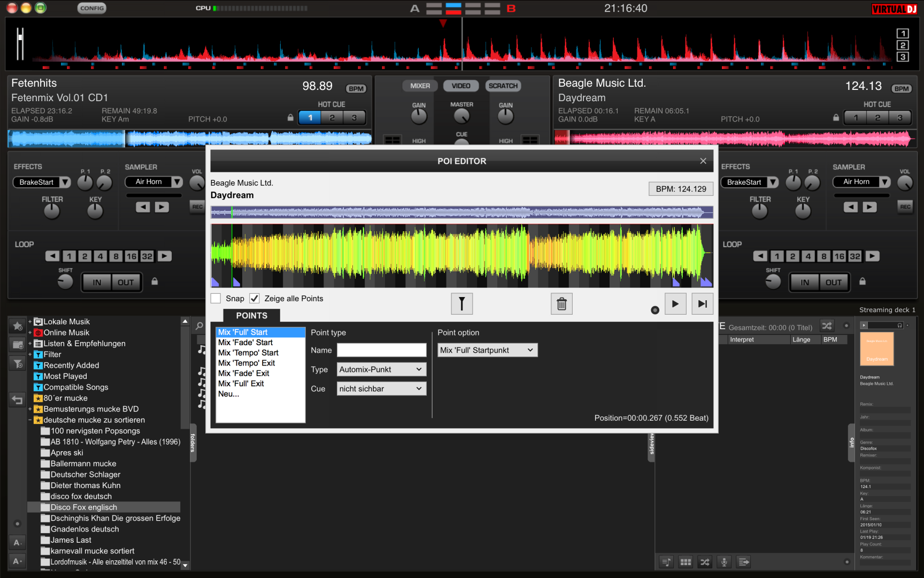Set left deck loop to 16 beats
This screenshot has width=924, height=578.
click(x=131, y=256)
